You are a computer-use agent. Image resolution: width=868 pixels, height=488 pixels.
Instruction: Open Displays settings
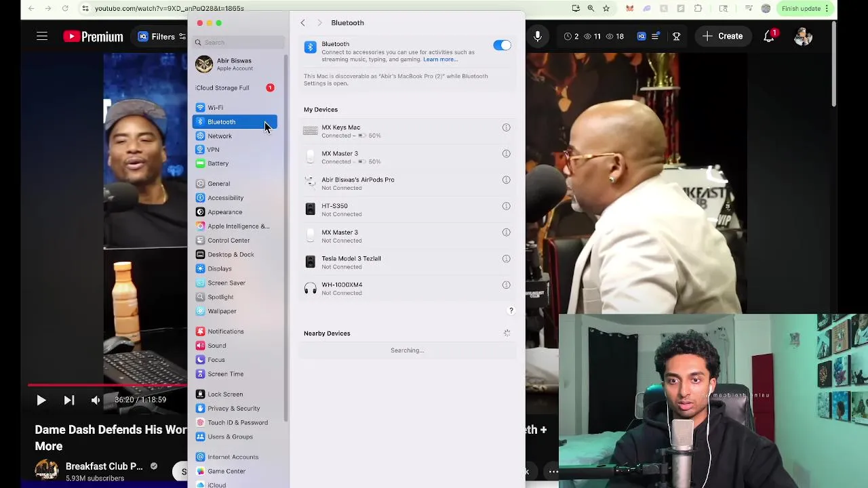235,269
